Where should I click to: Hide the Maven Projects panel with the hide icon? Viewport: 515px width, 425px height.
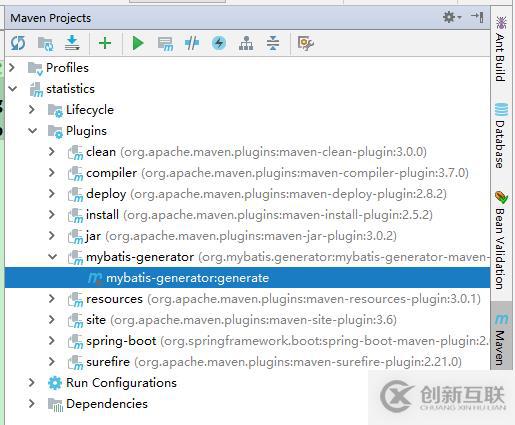[x=477, y=17]
